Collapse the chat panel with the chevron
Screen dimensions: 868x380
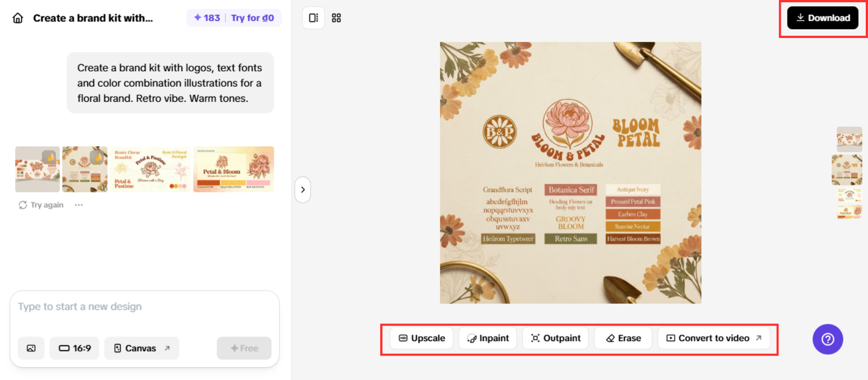click(x=303, y=190)
